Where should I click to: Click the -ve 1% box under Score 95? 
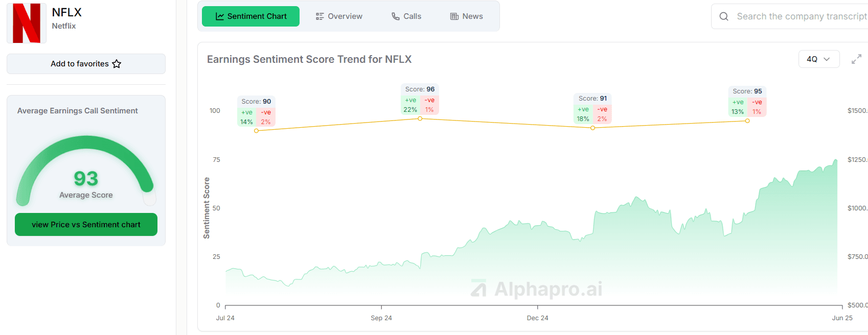click(x=757, y=107)
